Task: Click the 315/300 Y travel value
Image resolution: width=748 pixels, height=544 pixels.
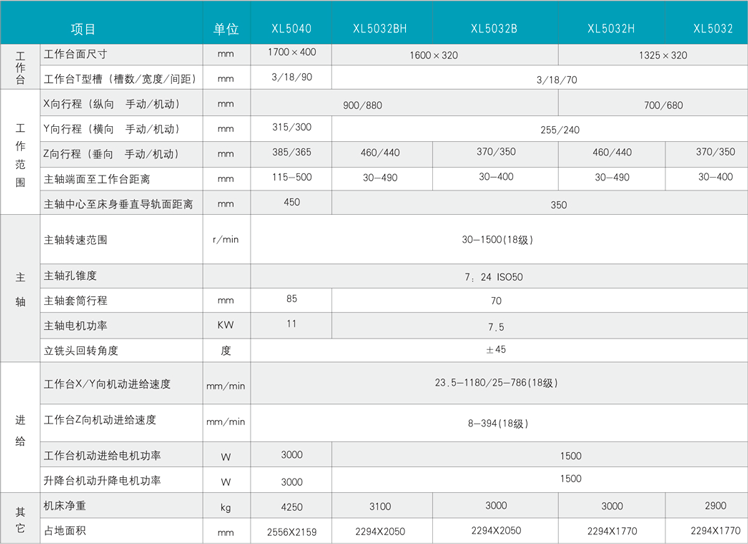Action: 292,127
